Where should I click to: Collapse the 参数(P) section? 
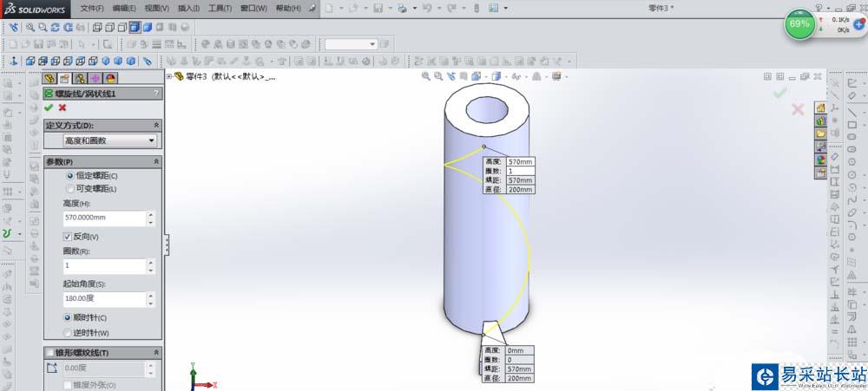(156, 161)
